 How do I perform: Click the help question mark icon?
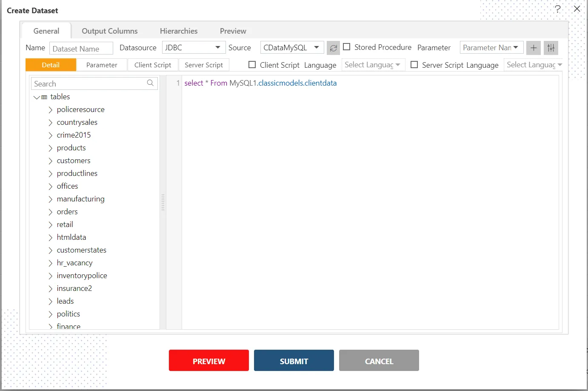558,9
